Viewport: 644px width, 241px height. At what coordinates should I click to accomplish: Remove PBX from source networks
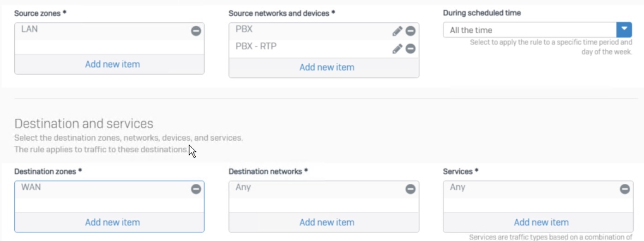pos(410,31)
